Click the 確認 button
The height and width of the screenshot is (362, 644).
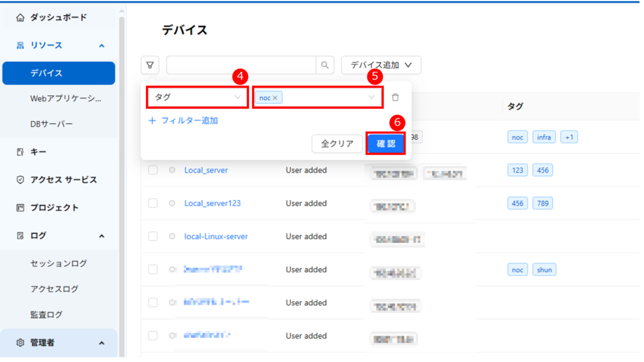(x=386, y=144)
